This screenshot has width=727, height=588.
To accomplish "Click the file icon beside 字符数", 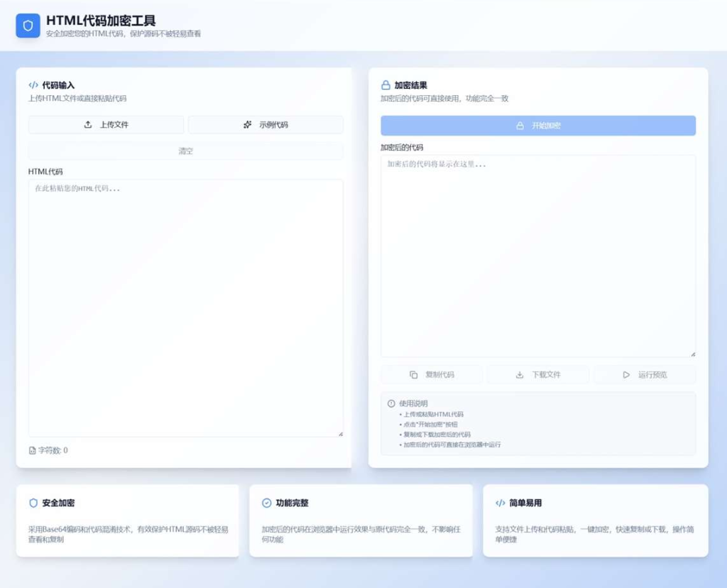I will click(33, 450).
